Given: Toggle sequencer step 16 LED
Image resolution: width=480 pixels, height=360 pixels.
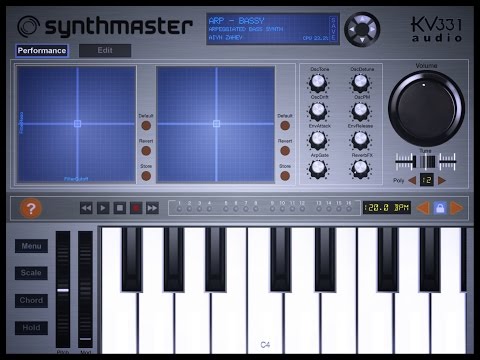Looking at the screenshot, I should click(x=349, y=209).
